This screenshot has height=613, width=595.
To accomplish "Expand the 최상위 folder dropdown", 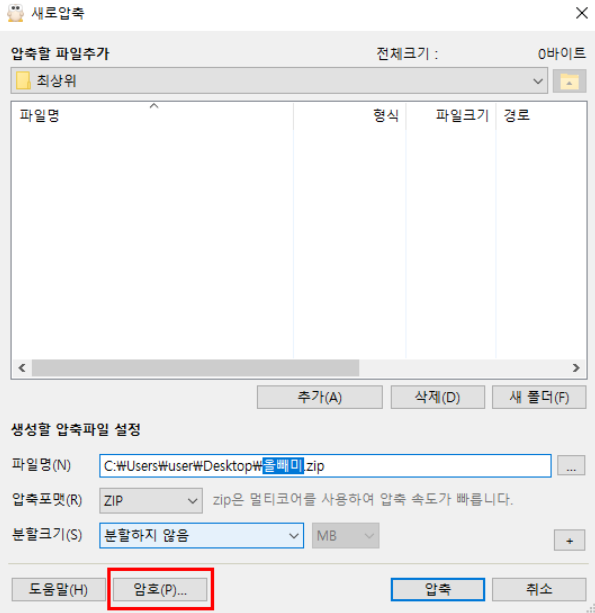I will [538, 81].
